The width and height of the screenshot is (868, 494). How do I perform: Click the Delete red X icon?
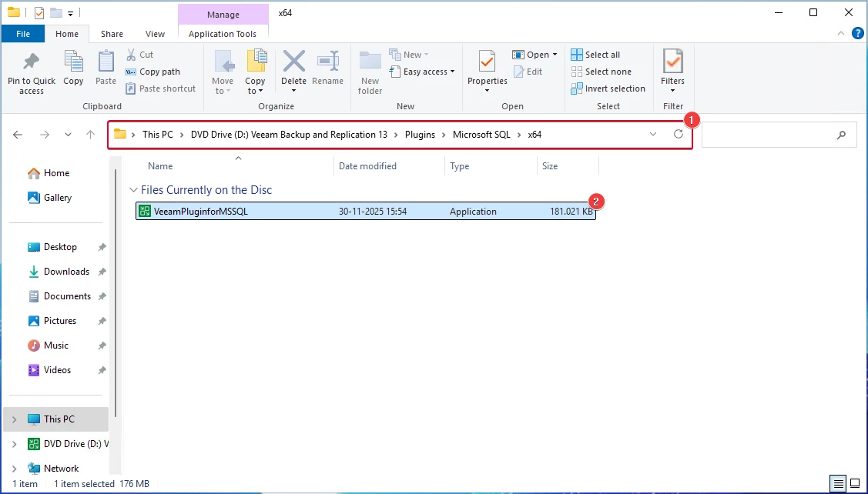(294, 61)
